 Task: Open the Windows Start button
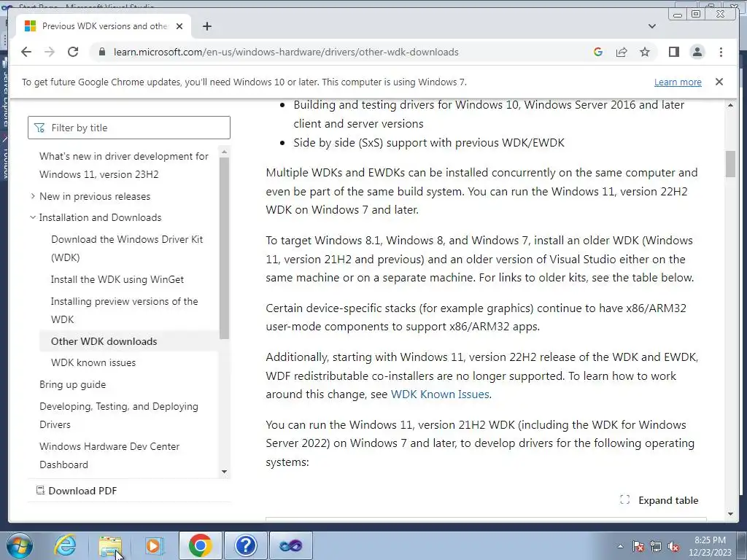click(x=20, y=545)
